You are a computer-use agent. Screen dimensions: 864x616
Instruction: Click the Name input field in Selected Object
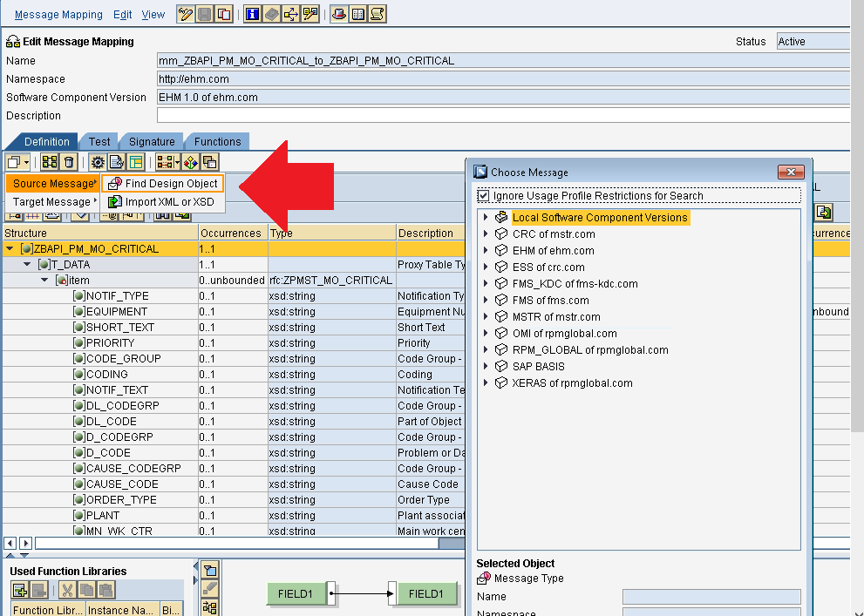tap(711, 597)
